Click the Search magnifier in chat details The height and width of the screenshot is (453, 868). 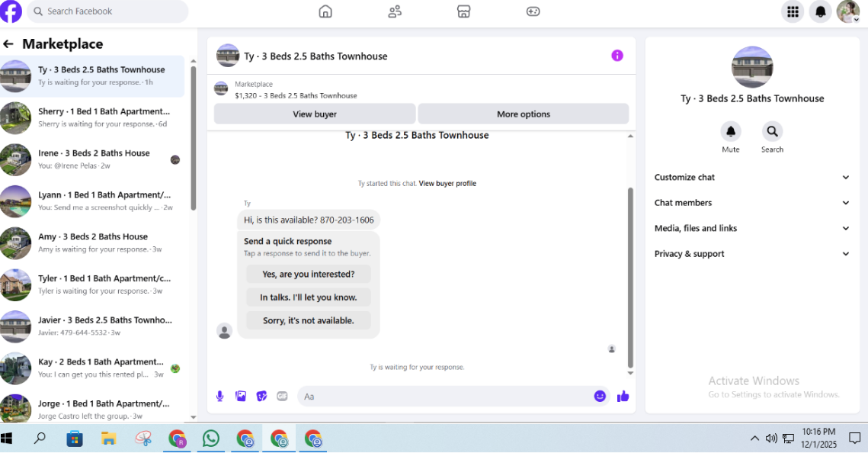[772, 131]
